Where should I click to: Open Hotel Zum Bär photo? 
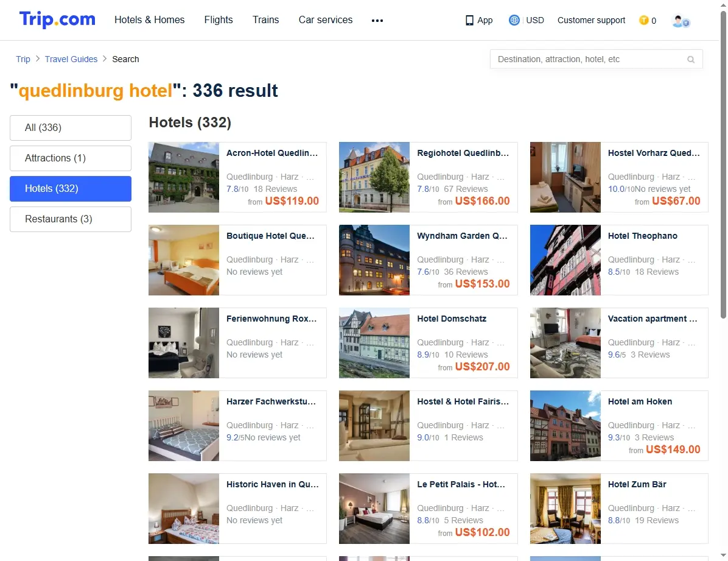click(565, 509)
